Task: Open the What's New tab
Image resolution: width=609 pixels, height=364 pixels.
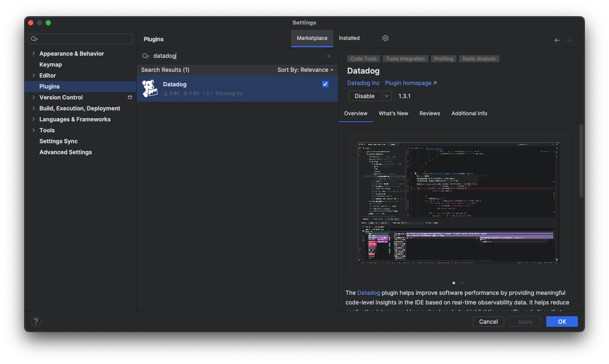Action: tap(393, 113)
